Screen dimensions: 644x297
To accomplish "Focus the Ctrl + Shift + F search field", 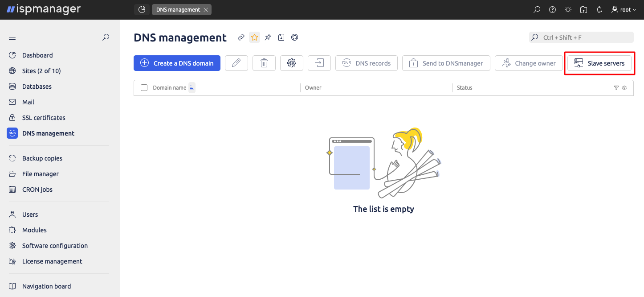I will tap(581, 37).
